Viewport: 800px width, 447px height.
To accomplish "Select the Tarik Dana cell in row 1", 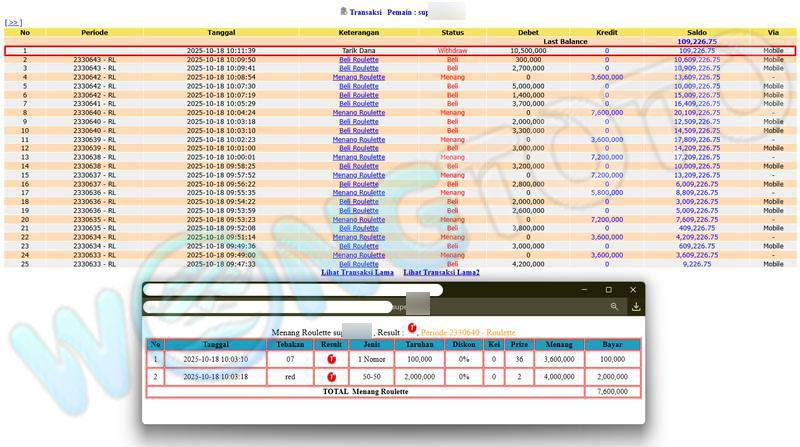I will (359, 51).
